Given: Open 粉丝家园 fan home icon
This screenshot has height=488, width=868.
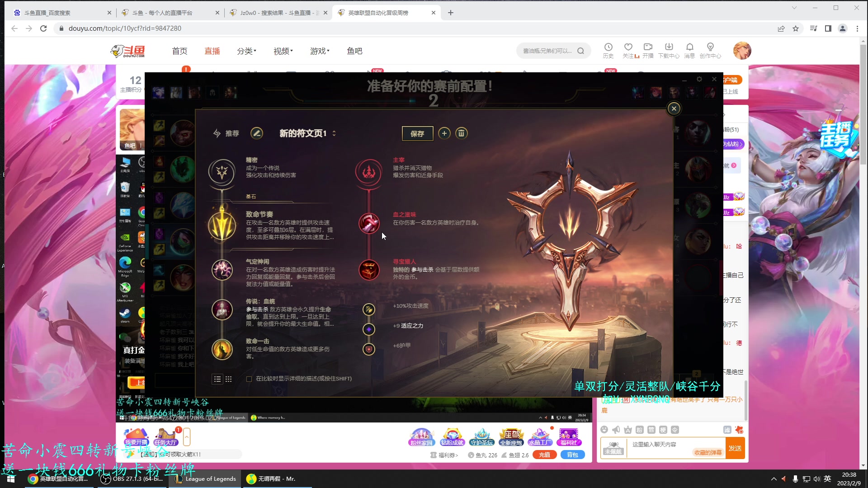Looking at the screenshot, I should (x=421, y=437).
